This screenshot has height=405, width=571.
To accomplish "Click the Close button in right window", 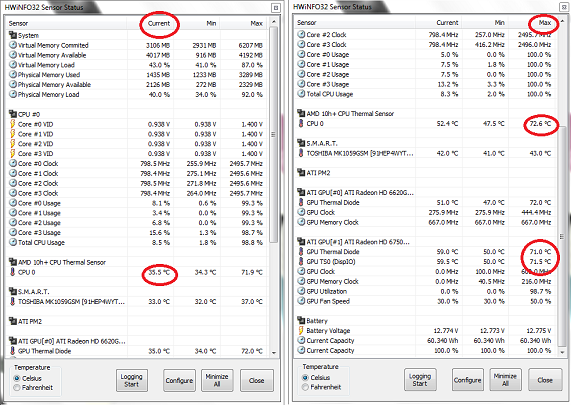I will 545,380.
